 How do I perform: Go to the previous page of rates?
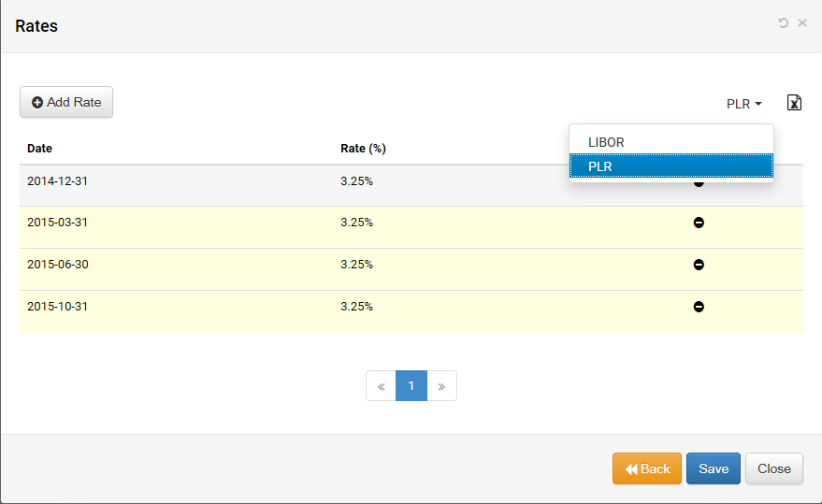[x=381, y=386]
